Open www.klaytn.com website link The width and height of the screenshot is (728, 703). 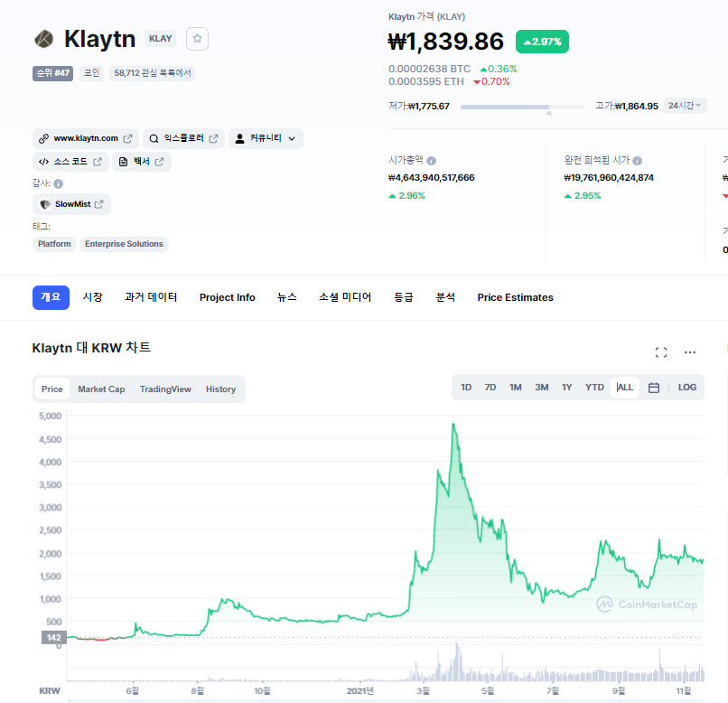(x=86, y=138)
